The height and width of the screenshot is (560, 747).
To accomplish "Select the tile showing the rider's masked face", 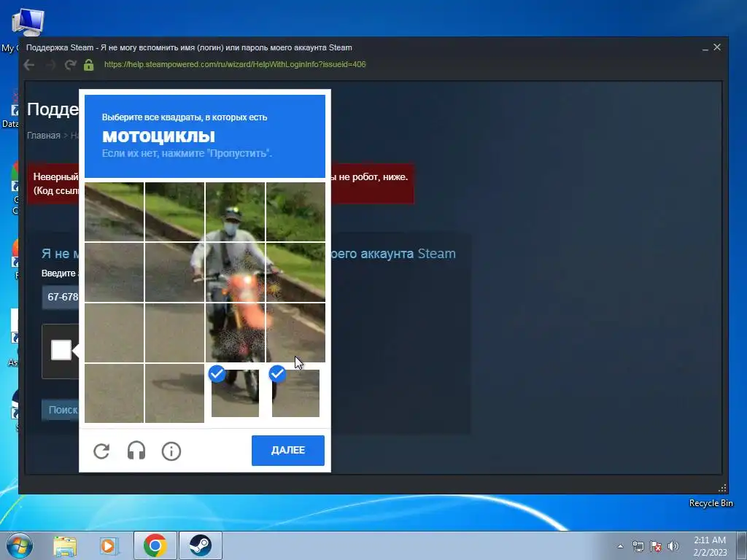I will click(235, 212).
